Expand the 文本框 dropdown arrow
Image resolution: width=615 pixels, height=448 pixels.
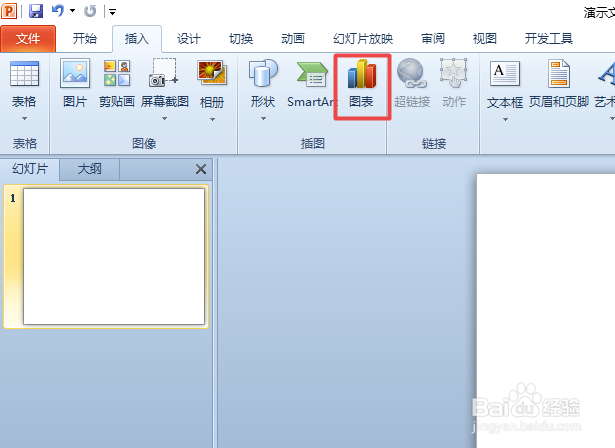click(505, 119)
